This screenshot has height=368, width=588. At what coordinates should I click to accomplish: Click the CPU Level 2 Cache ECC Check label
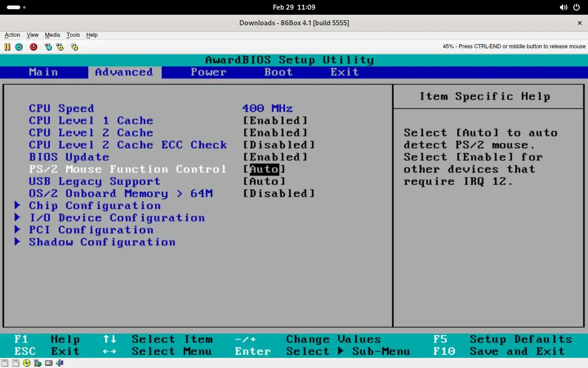128,145
